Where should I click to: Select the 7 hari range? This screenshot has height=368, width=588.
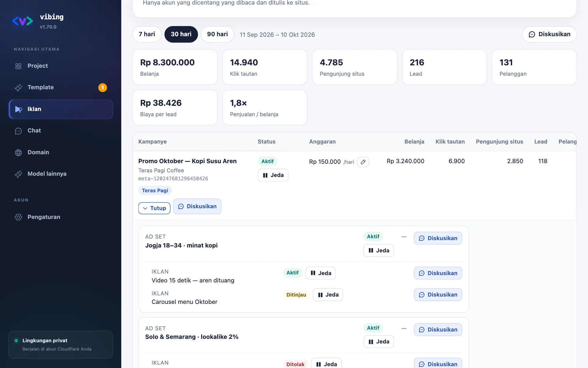point(147,34)
